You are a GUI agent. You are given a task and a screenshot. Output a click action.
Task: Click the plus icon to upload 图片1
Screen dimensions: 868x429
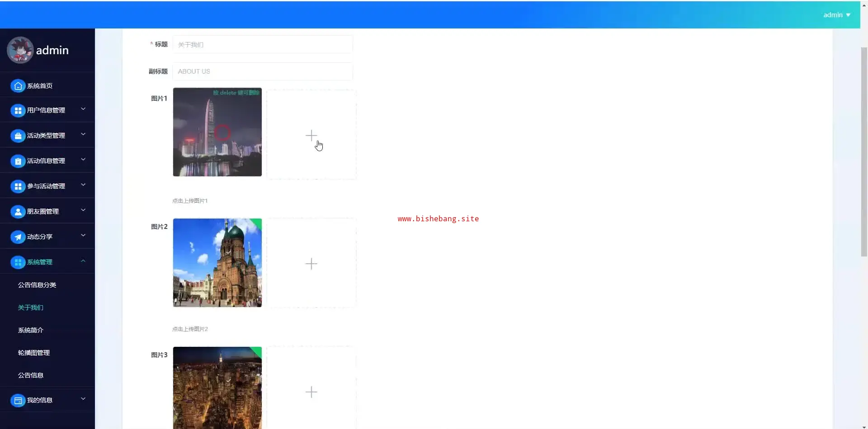(x=311, y=135)
